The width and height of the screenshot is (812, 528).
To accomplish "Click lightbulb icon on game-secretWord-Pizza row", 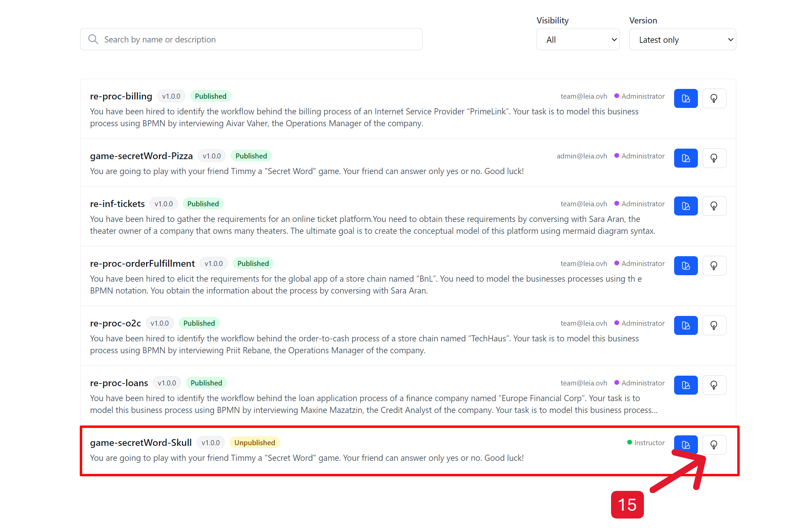I will coord(714,158).
